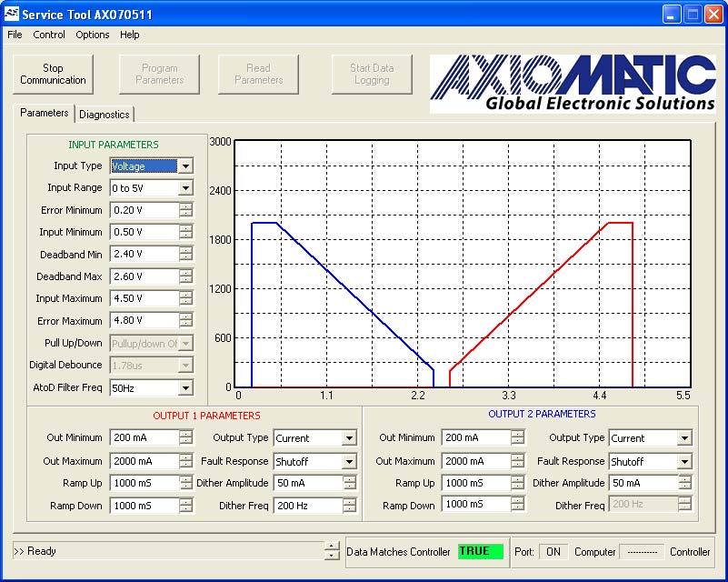Expand the AtoD Filter Freq dropdown
The height and width of the screenshot is (582, 728).
tap(185, 388)
